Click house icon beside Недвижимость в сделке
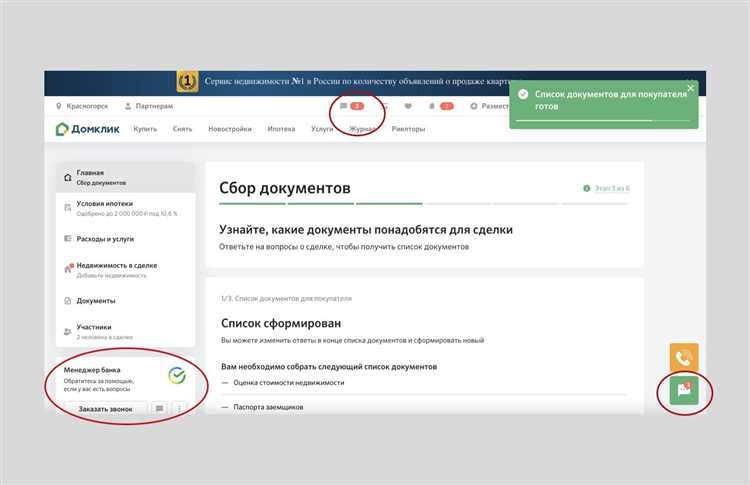750x485 pixels. pyautogui.click(x=68, y=269)
